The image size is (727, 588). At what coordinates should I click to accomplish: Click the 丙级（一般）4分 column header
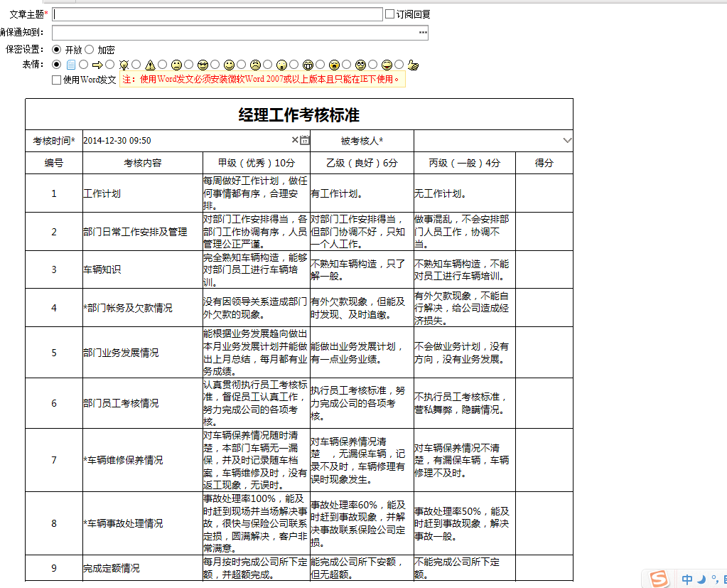[465, 163]
